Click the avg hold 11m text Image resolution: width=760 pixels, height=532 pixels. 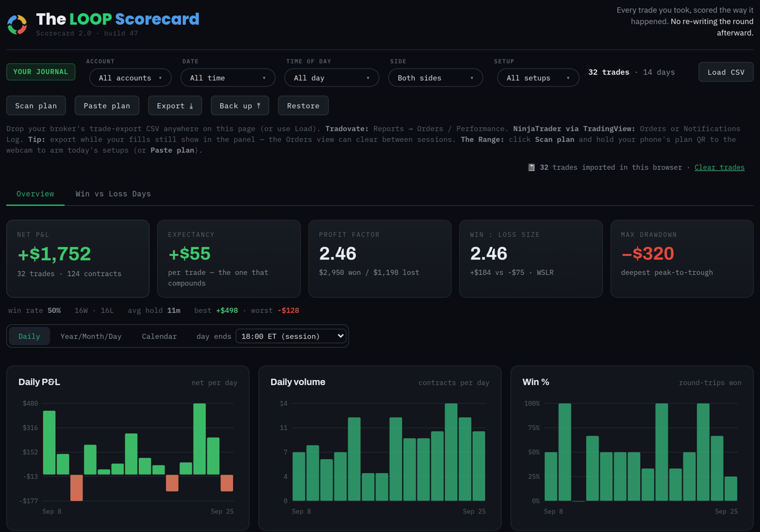coord(154,310)
